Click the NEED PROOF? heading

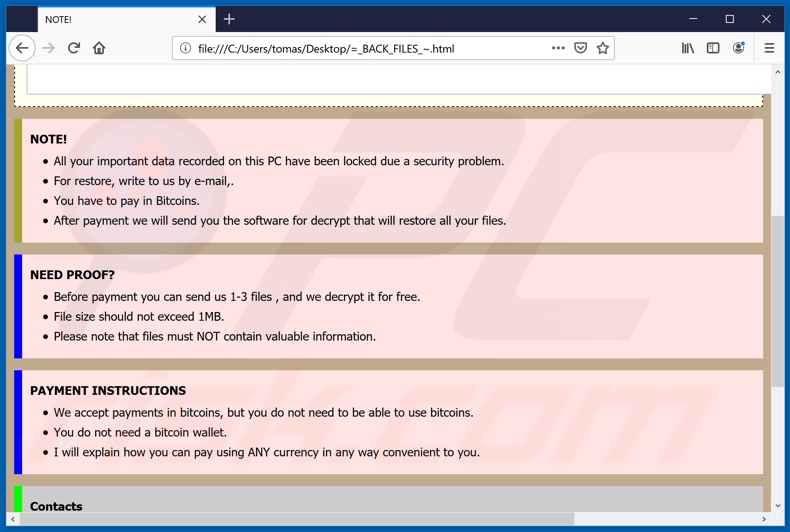[72, 275]
